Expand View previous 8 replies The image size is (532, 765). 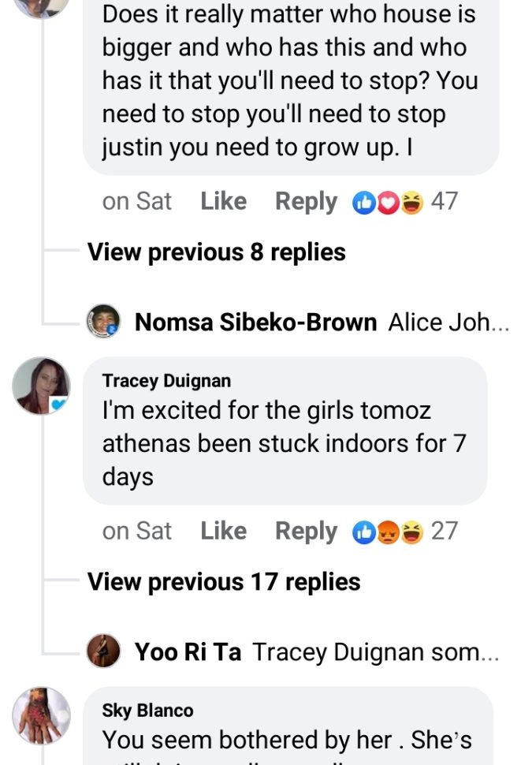tap(216, 252)
